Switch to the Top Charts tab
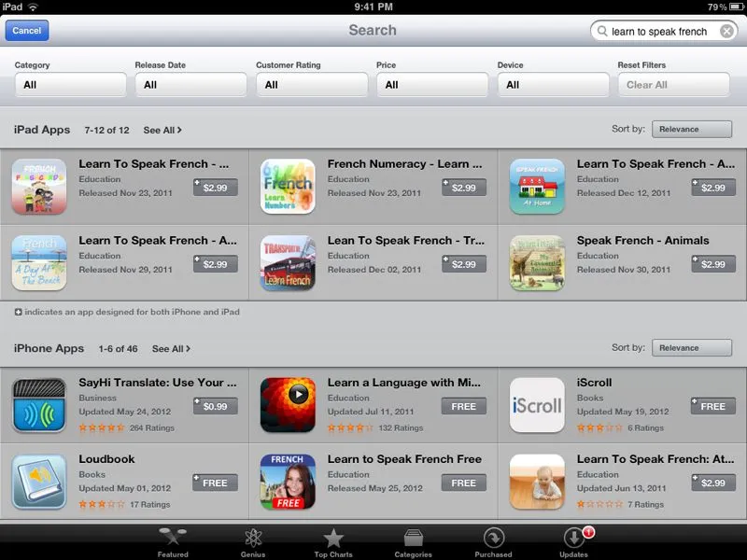 pos(333,543)
